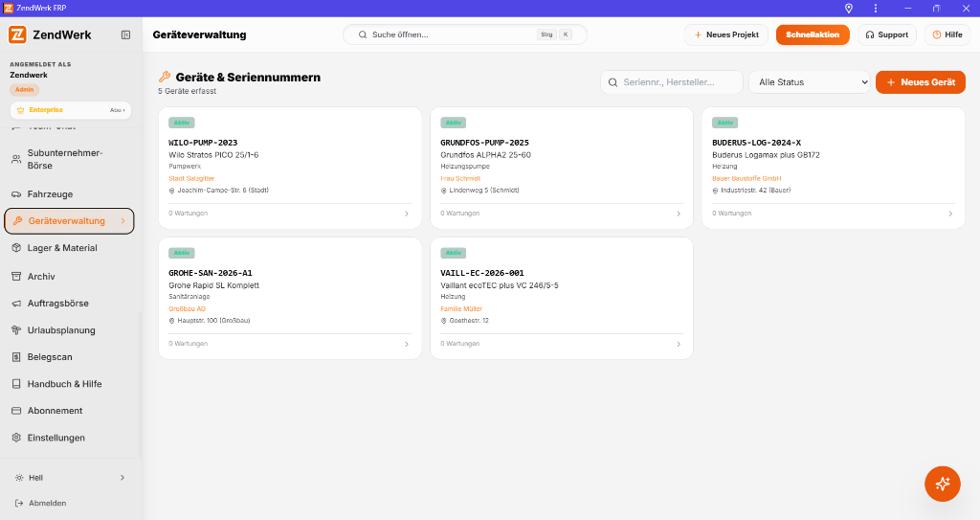The width and height of the screenshot is (980, 520).
Task: Open customer link Stadt Salzgitter
Action: tap(191, 179)
